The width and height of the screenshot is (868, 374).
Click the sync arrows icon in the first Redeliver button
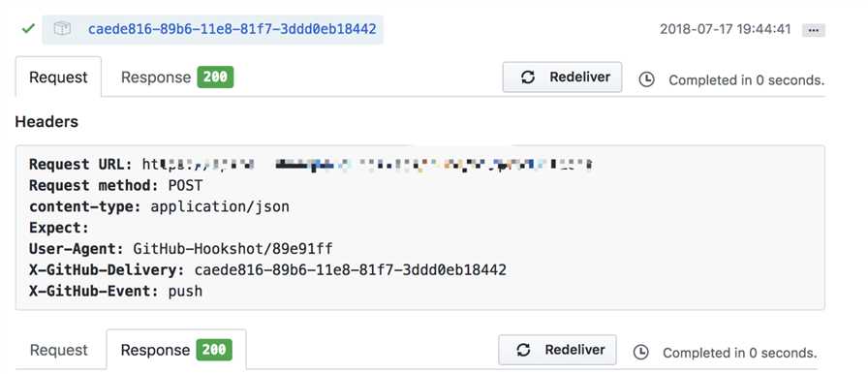point(528,77)
